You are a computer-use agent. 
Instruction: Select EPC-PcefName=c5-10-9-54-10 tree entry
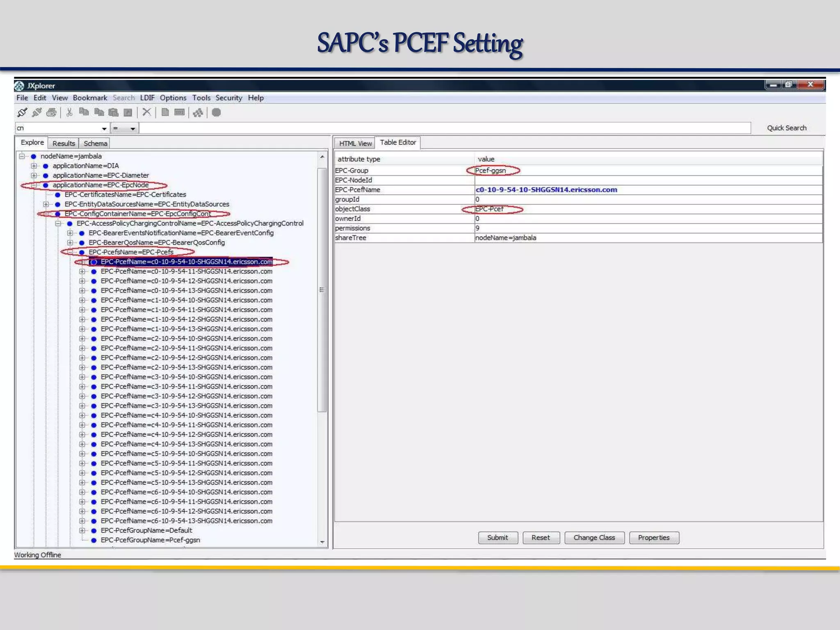pos(187,454)
